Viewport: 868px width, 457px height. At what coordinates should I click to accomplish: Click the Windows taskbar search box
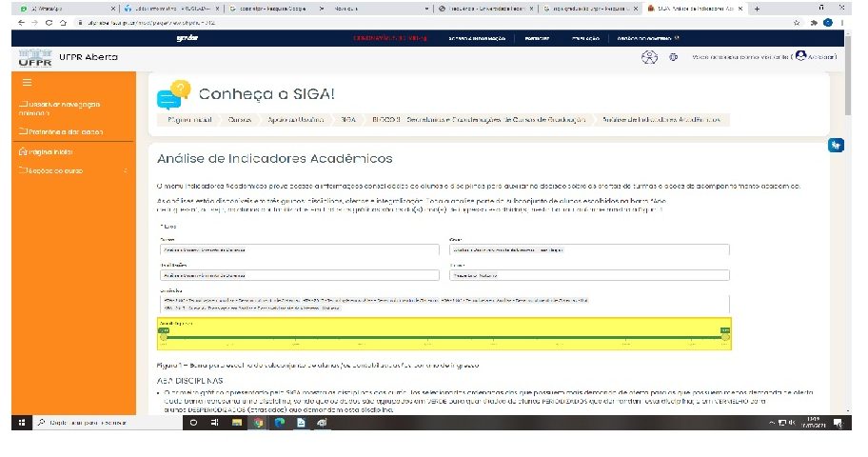click(108, 423)
